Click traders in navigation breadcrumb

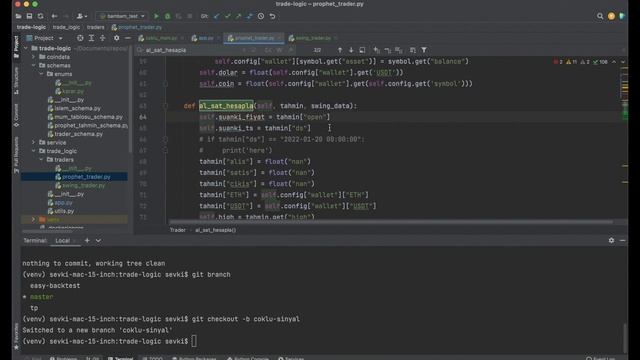click(x=96, y=27)
